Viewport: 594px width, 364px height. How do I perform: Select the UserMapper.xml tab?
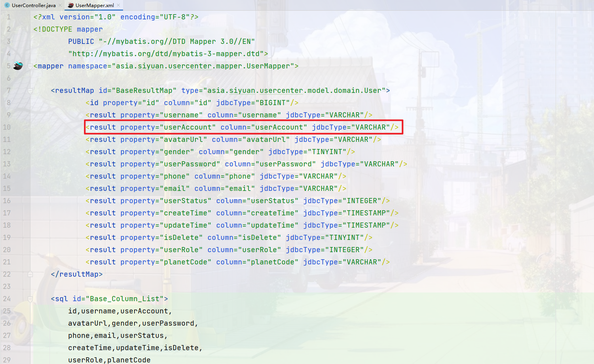pyautogui.click(x=94, y=6)
